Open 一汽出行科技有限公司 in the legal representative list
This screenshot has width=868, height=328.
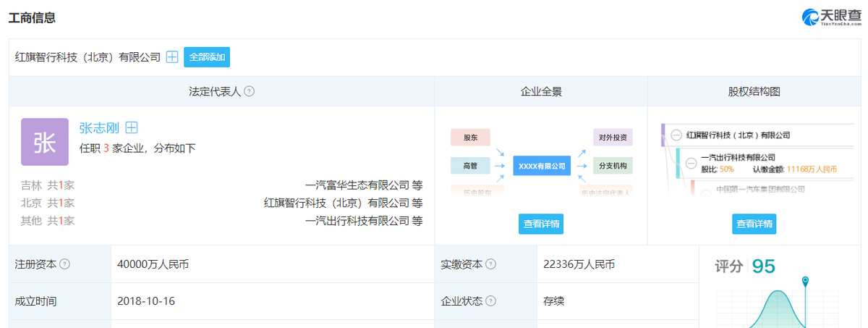tap(357, 221)
